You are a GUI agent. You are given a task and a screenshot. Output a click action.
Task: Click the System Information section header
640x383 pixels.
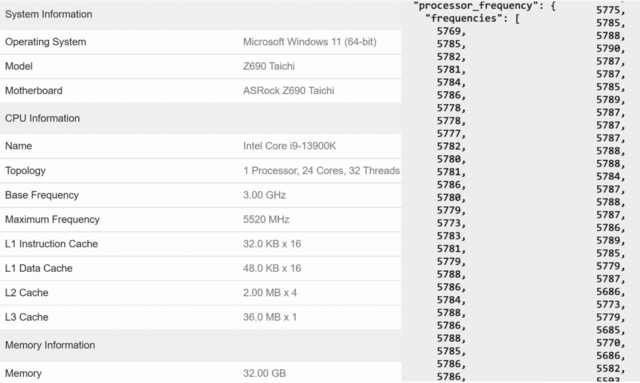coord(49,14)
